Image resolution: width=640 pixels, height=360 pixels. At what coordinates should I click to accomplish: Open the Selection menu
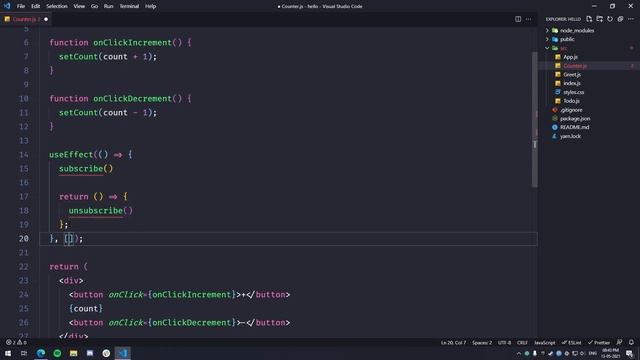pos(57,6)
